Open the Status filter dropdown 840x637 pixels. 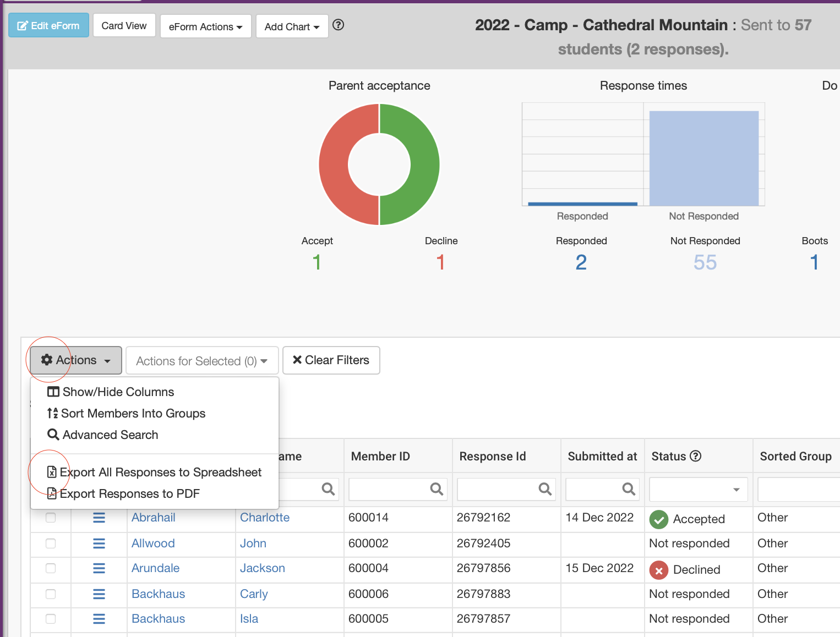(x=698, y=490)
